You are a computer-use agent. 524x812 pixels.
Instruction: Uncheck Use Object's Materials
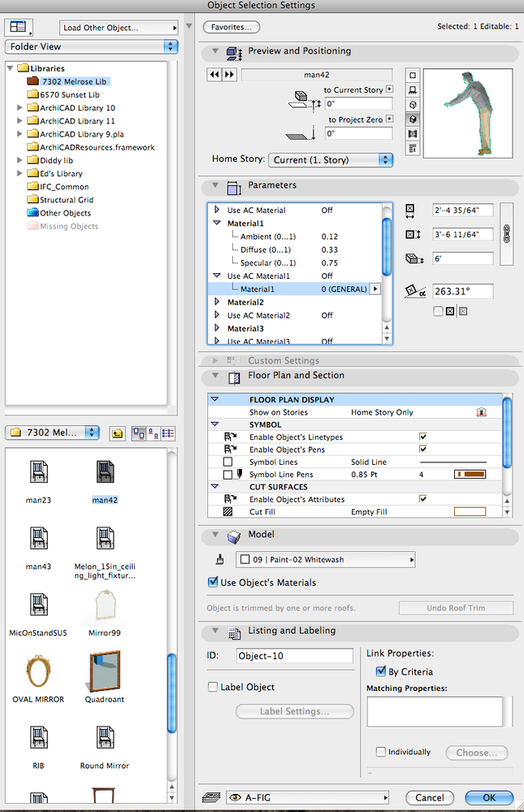click(x=213, y=582)
